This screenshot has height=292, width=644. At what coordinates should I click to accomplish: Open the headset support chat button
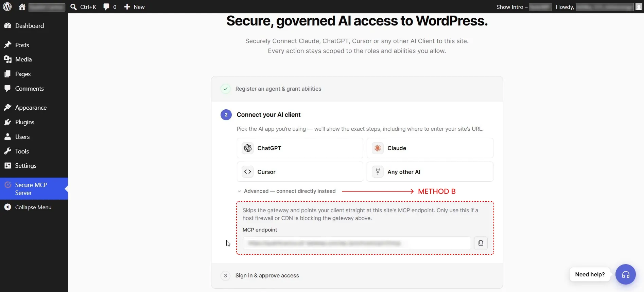coord(625,274)
